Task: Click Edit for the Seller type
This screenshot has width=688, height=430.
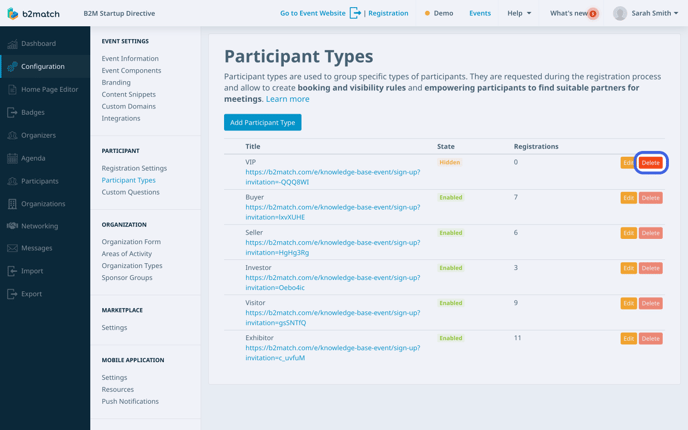Action: click(x=628, y=233)
